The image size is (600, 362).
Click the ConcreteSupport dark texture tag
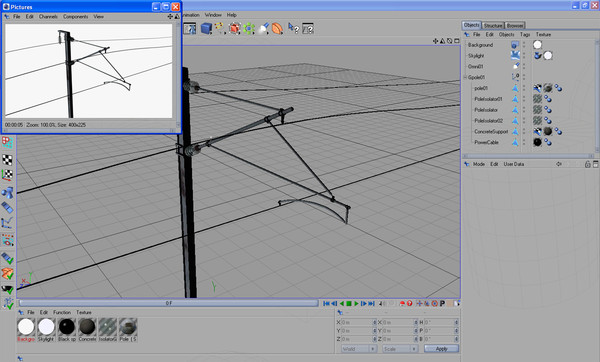click(x=548, y=131)
